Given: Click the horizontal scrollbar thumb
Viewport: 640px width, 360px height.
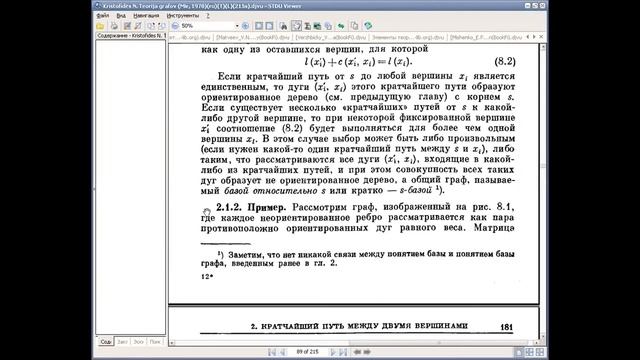Looking at the screenshot, I should tap(439, 343).
